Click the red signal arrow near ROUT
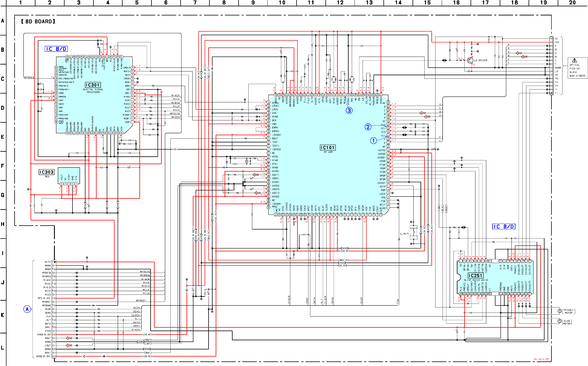This screenshot has height=366, width=588. pos(69,338)
